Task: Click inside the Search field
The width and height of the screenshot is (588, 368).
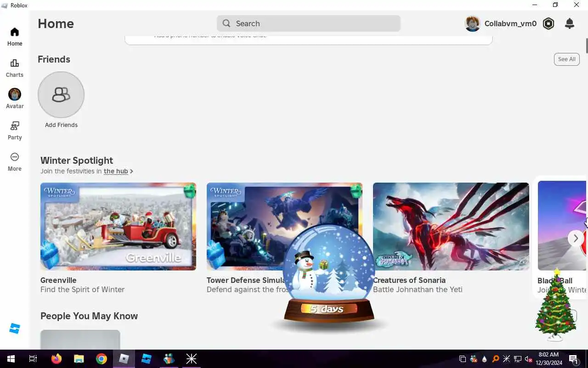Action: click(x=309, y=23)
